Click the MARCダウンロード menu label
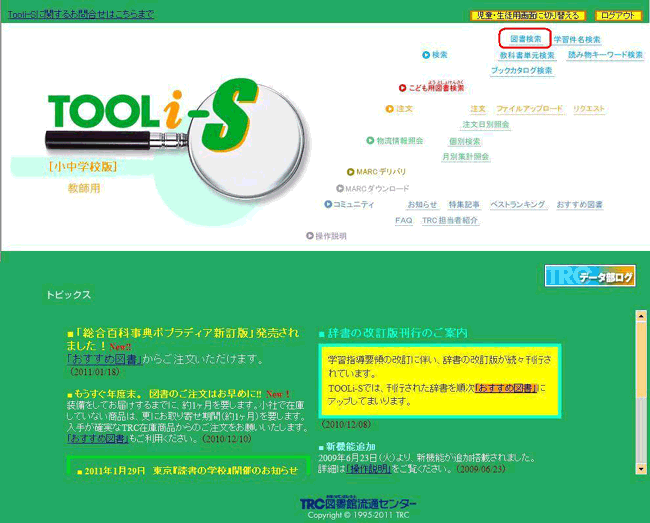This screenshot has width=650, height=523. click(377, 189)
